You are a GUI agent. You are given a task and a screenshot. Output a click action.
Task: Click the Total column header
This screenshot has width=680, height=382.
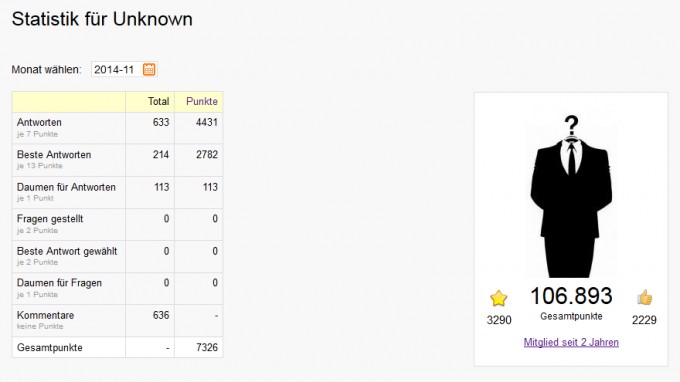(x=158, y=101)
